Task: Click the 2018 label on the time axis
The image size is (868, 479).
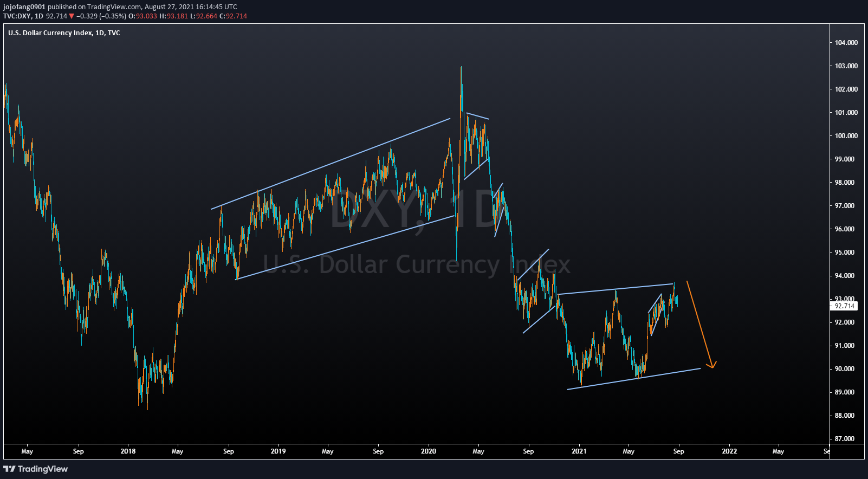Action: click(128, 451)
